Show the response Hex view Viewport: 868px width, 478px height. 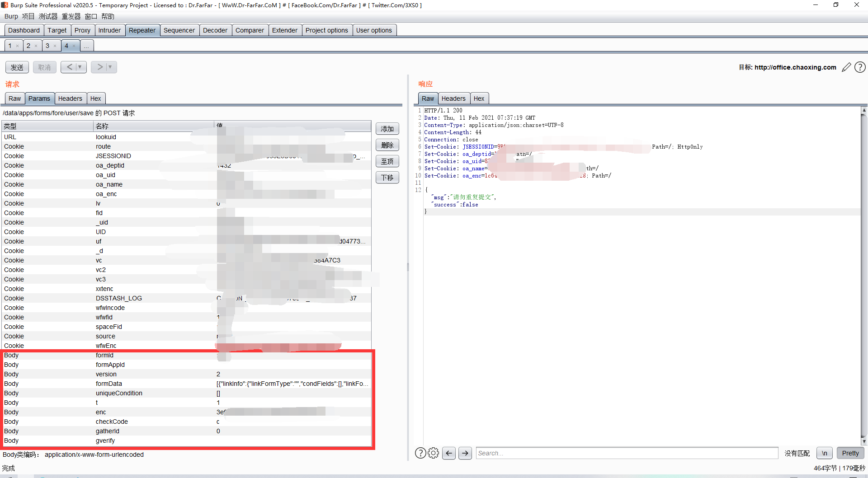[479, 98]
